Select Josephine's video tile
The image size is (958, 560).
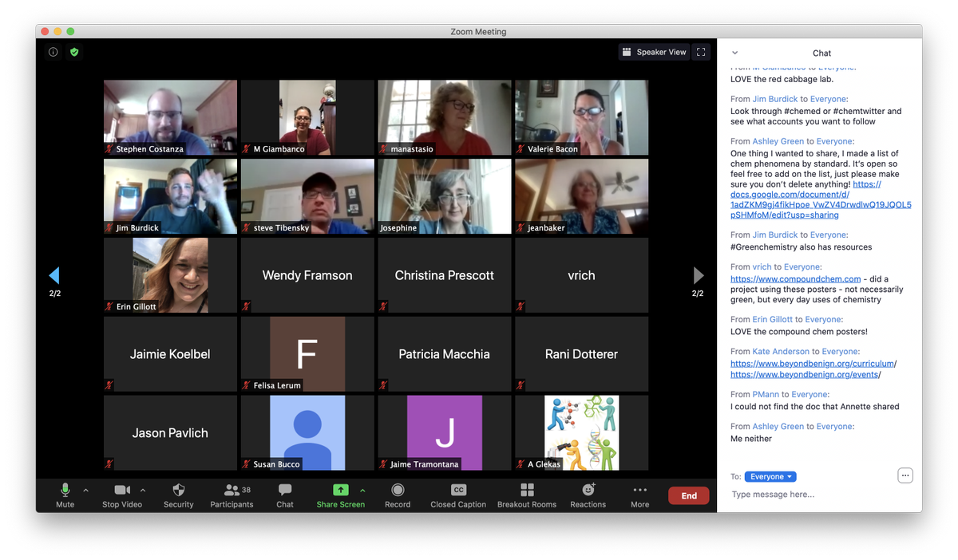click(444, 196)
